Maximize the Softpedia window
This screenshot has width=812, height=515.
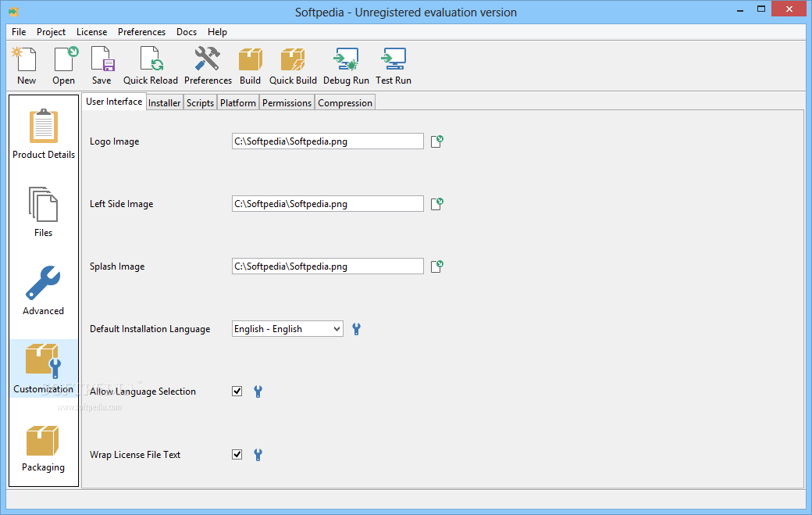pyautogui.click(x=760, y=9)
